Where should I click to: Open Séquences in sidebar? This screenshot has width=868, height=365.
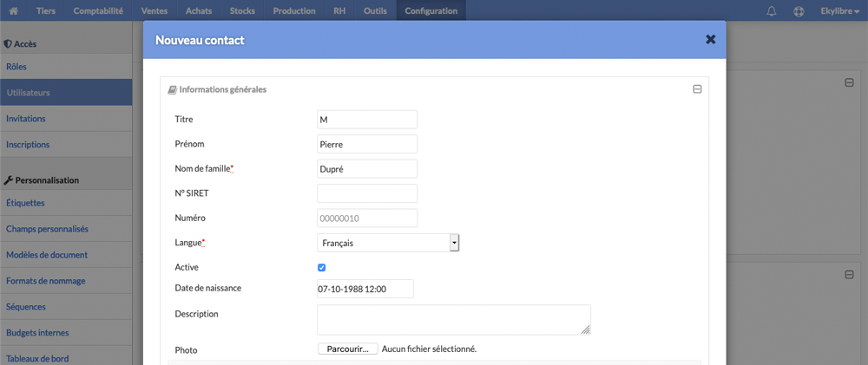point(66,307)
